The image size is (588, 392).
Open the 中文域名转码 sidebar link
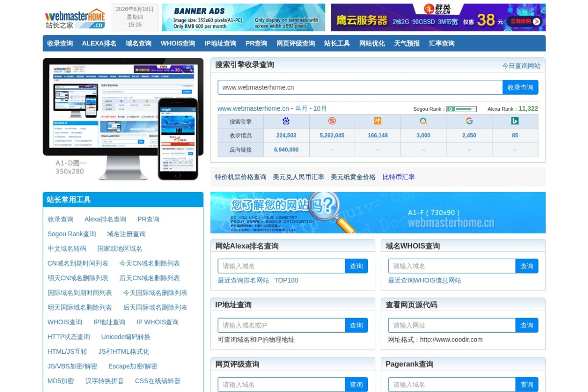67,248
